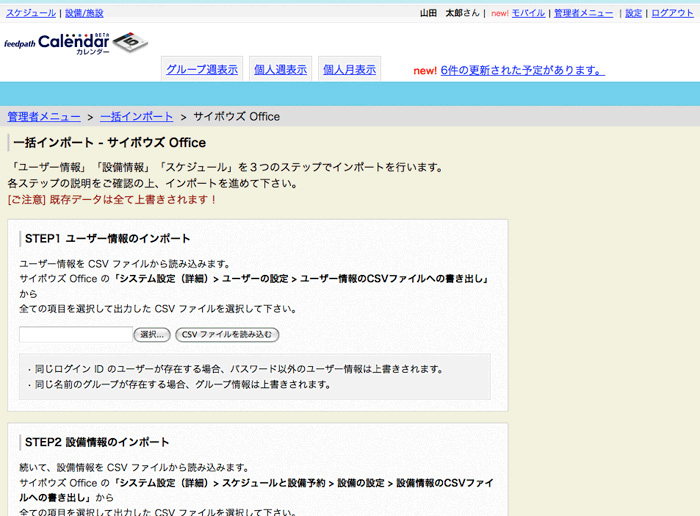Open the 設備/施設 link
Image resolution: width=700 pixels, height=516 pixels.
pyautogui.click(x=84, y=13)
